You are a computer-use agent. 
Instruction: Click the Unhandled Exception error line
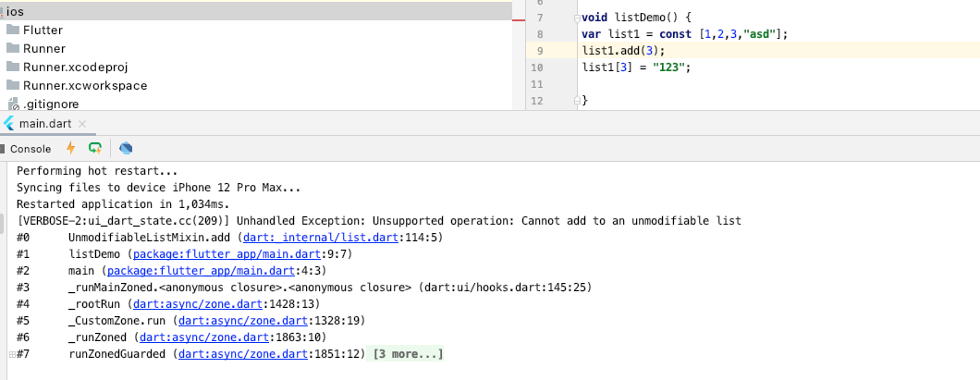click(379, 221)
